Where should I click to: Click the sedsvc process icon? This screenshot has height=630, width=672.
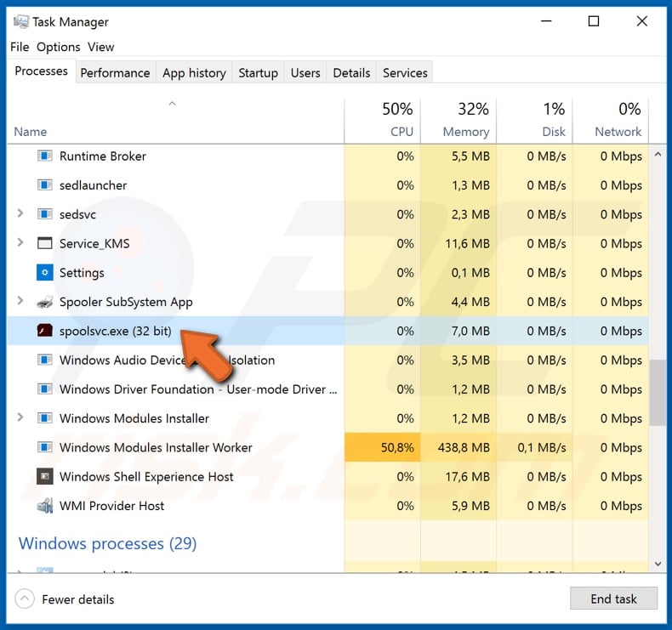coord(44,214)
